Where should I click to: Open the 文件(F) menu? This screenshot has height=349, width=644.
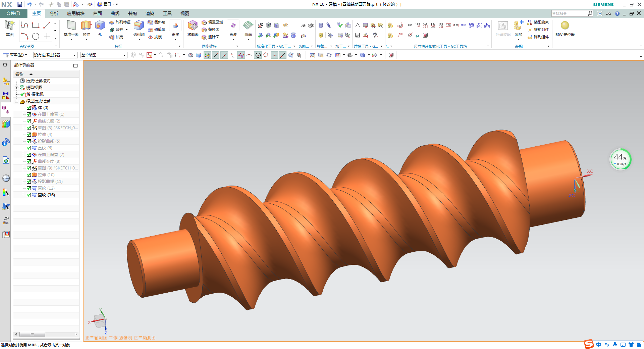click(13, 13)
